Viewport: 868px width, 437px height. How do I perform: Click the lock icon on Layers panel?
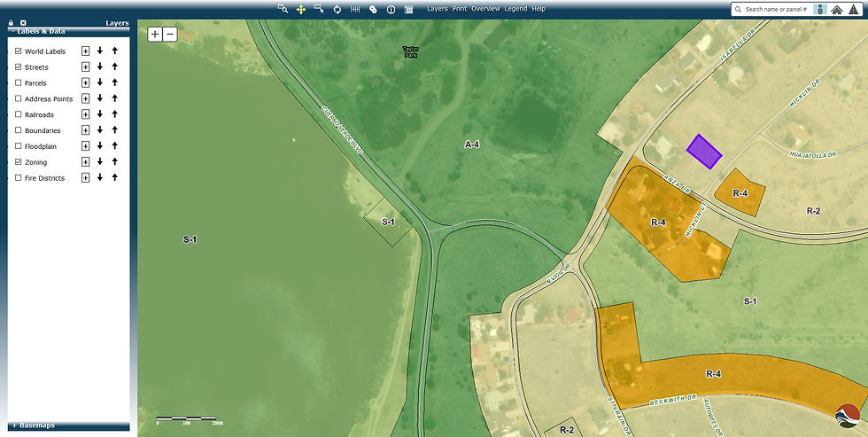pos(11,23)
